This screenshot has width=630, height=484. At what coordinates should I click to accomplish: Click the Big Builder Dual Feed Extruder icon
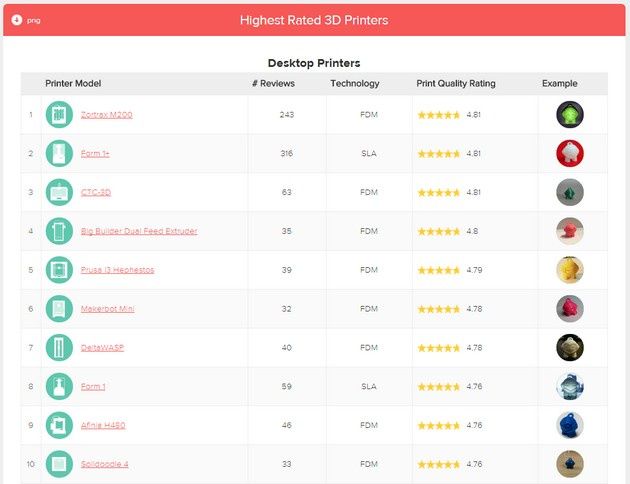tap(59, 231)
